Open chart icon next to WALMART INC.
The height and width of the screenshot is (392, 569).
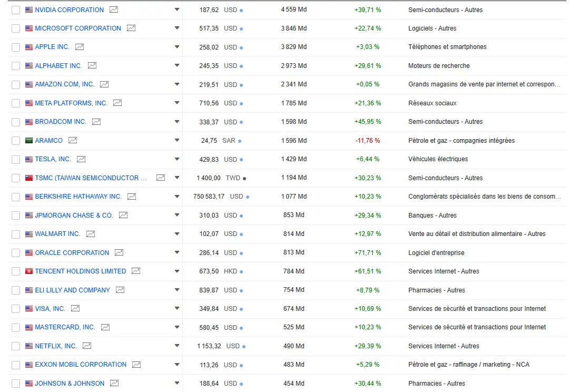91,234
